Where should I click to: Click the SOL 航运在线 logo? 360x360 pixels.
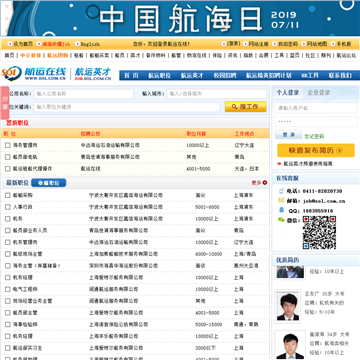tap(34, 74)
